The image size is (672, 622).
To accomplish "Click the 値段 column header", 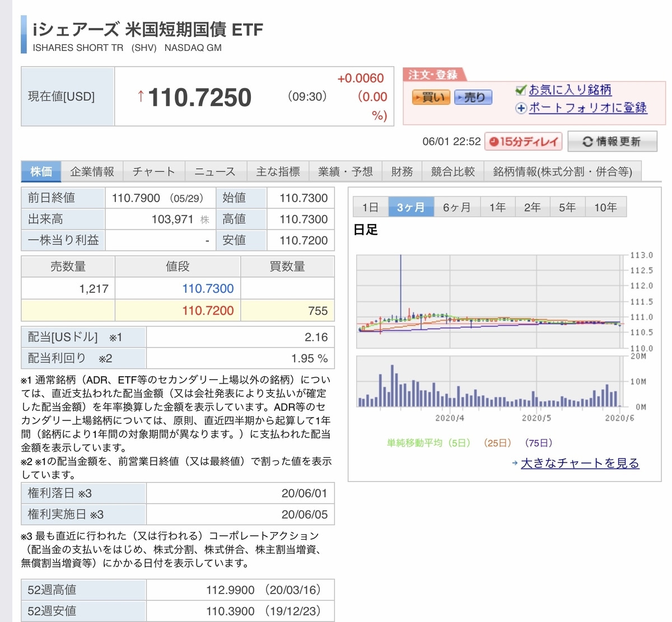I will 178,266.
